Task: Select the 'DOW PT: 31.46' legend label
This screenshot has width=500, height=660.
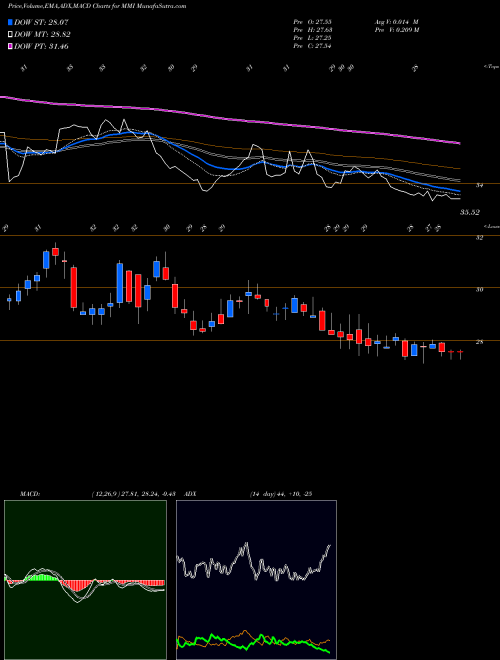Action: tap(41, 46)
